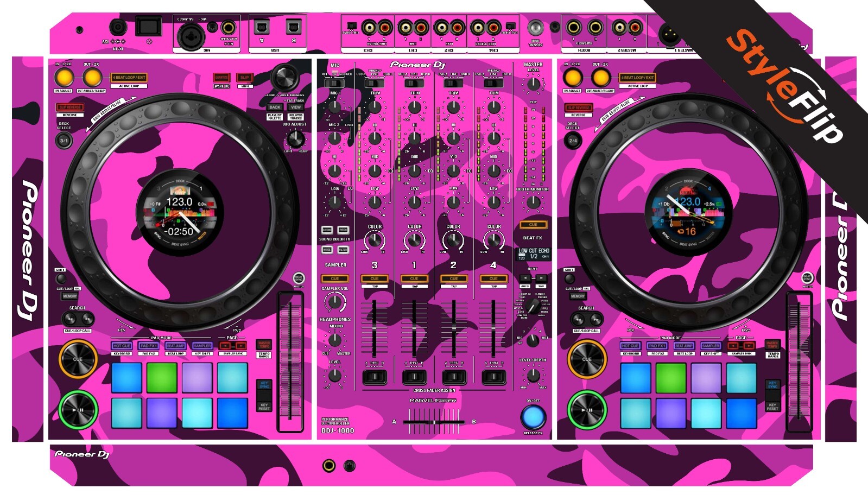Select HOT CUE pad mode on left deck

point(122,346)
